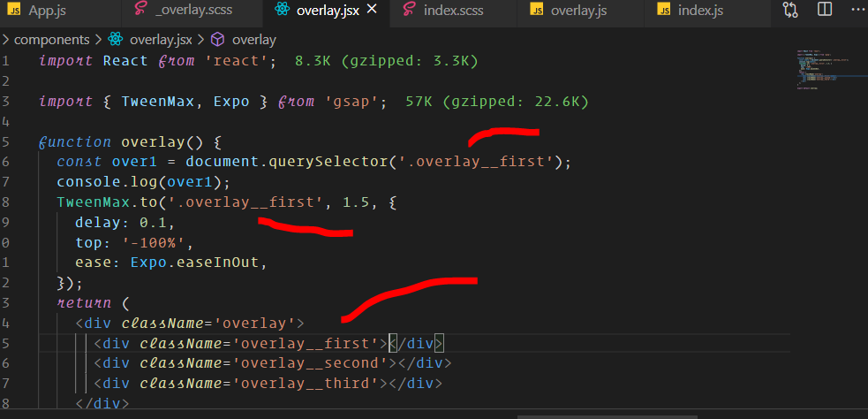Click the '8.3K (gzipped: 3.3K)' import cost

[387, 61]
